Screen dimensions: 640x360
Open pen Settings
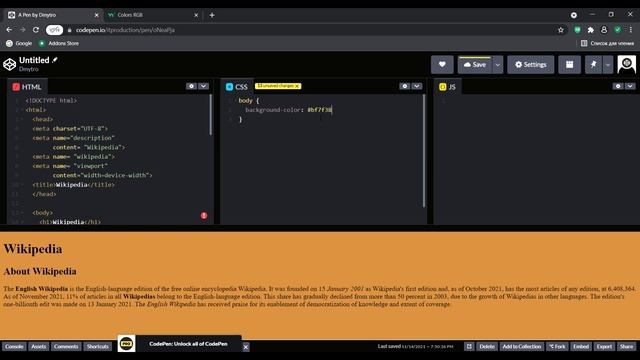pyautogui.click(x=531, y=64)
